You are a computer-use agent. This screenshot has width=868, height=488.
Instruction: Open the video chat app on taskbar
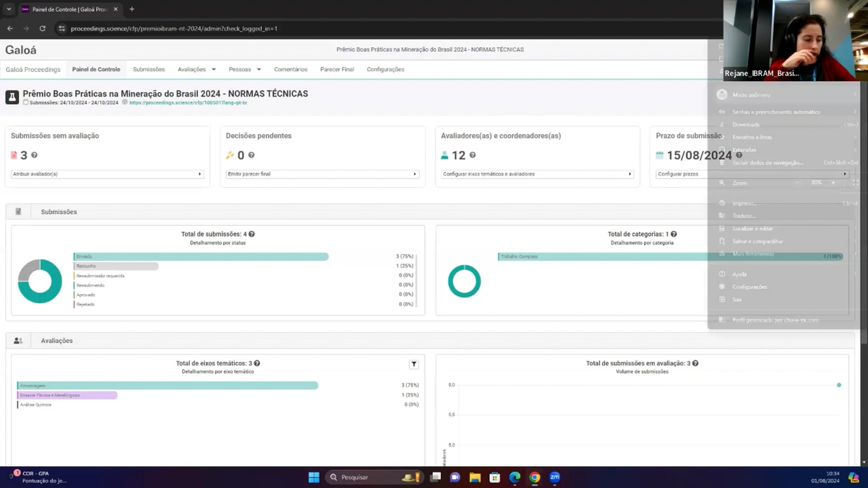point(455,477)
